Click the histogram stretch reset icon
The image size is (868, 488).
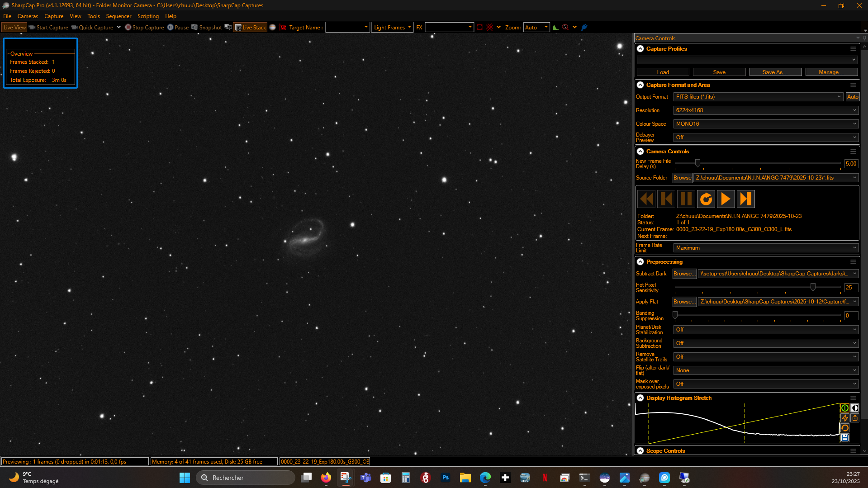[x=844, y=428]
